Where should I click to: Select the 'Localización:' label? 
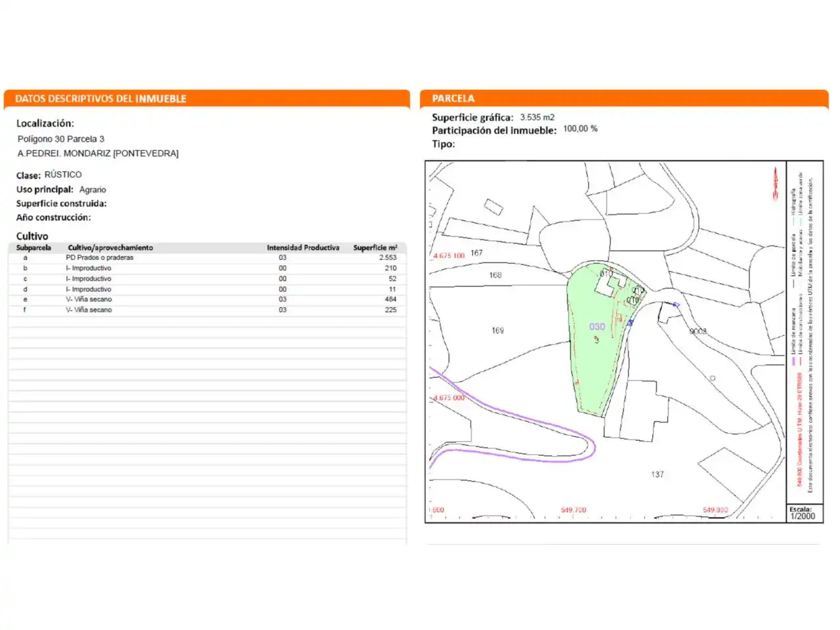click(x=45, y=123)
